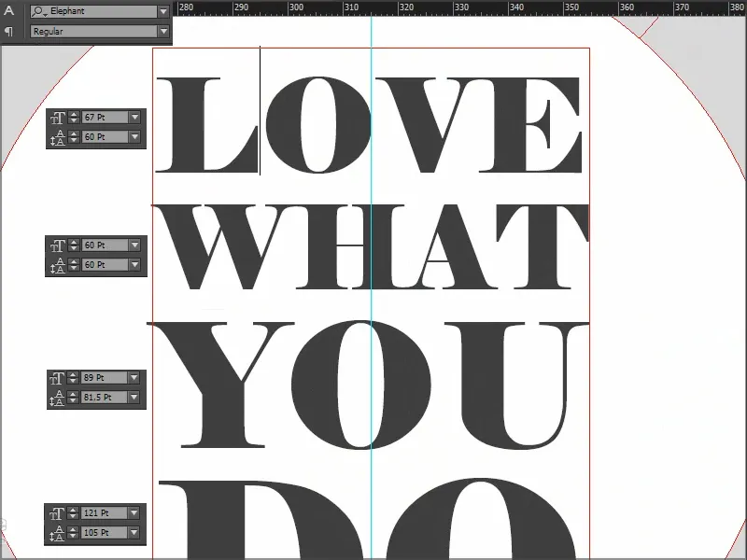Adjust the 67 Pt font size stepper
Image resolution: width=747 pixels, height=560 pixels.
(x=74, y=118)
